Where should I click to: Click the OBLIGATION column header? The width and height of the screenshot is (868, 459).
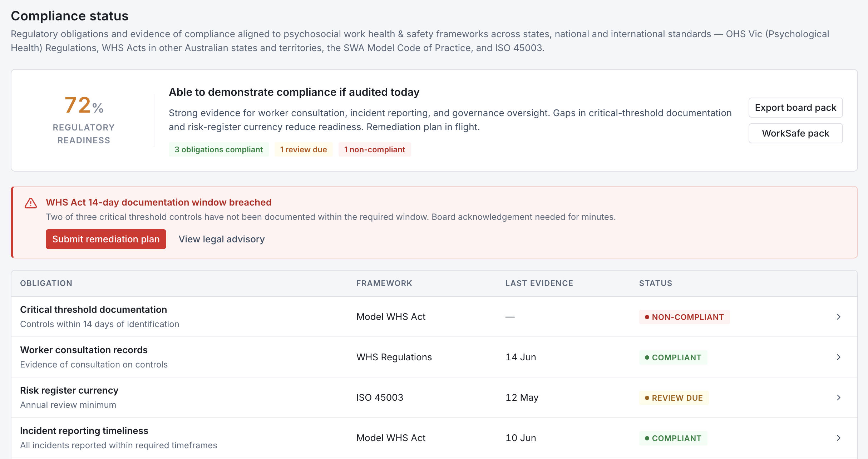coord(46,283)
